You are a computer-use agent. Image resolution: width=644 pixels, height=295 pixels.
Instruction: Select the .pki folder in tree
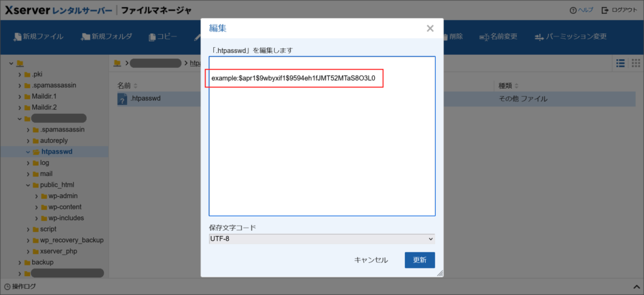point(36,74)
